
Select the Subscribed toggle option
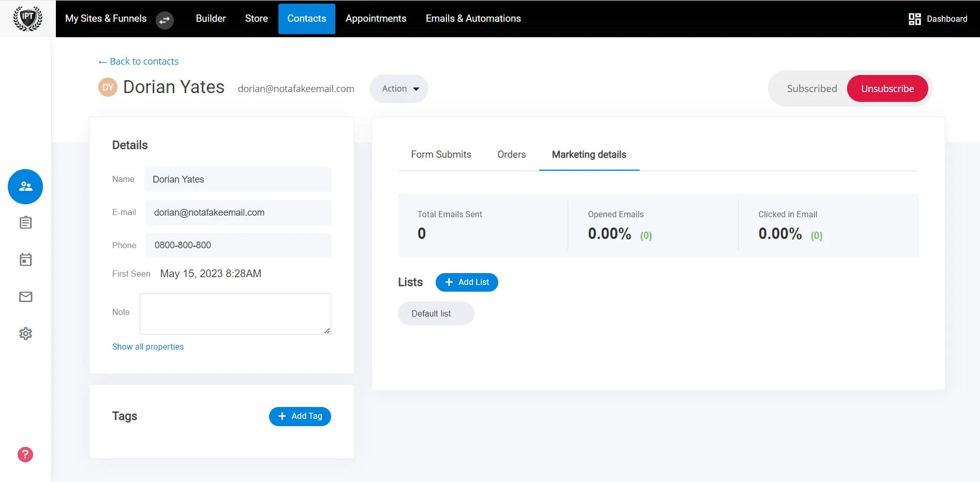click(x=812, y=89)
